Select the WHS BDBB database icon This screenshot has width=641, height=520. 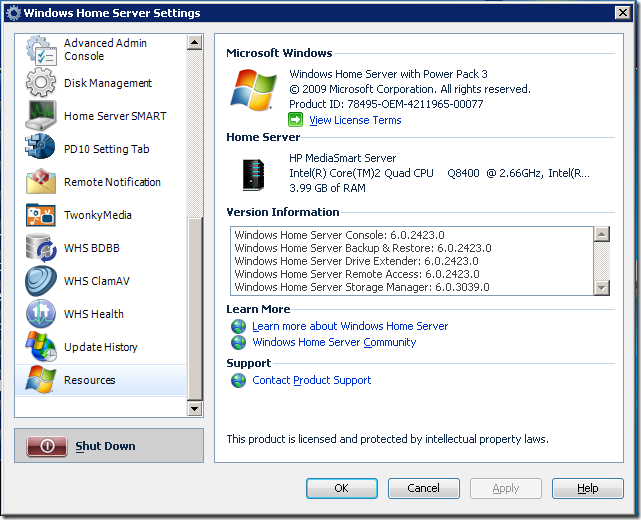(41, 248)
